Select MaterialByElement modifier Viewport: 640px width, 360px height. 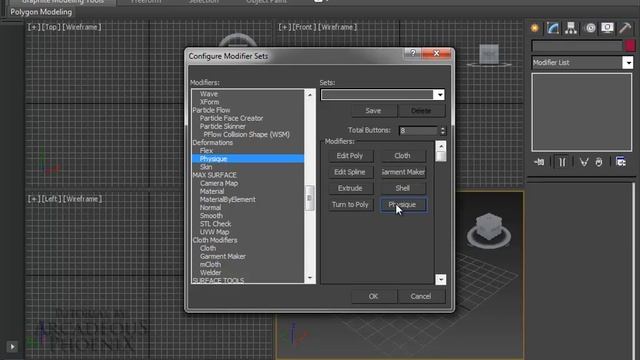tap(228, 200)
